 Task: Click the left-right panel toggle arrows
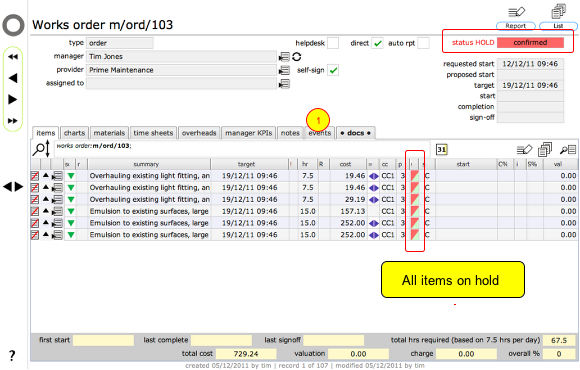(x=13, y=187)
